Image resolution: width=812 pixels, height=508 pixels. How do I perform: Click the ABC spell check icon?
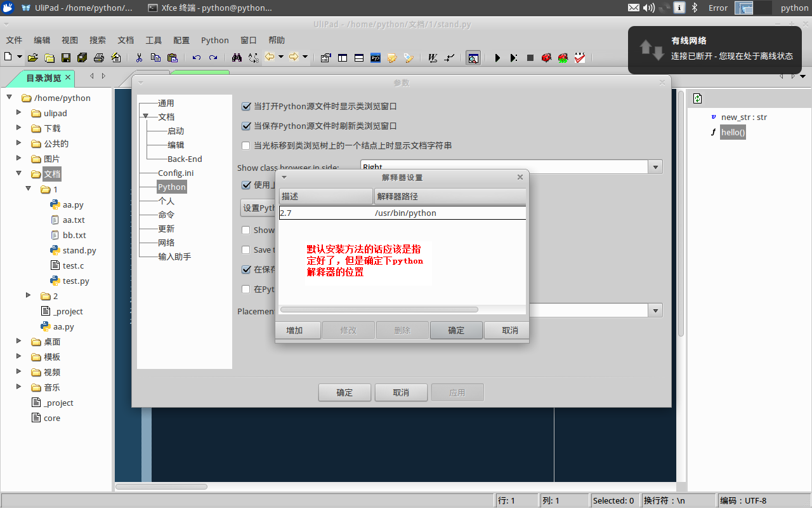pyautogui.click(x=580, y=58)
